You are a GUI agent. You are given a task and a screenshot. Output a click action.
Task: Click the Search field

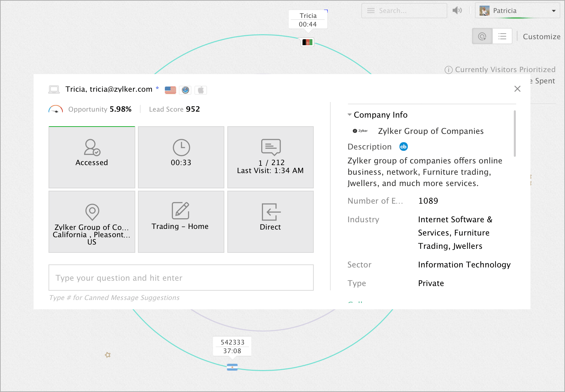404,11
